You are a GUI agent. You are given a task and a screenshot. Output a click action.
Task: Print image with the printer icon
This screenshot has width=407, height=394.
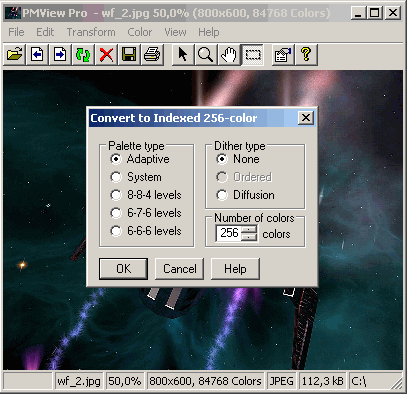152,54
